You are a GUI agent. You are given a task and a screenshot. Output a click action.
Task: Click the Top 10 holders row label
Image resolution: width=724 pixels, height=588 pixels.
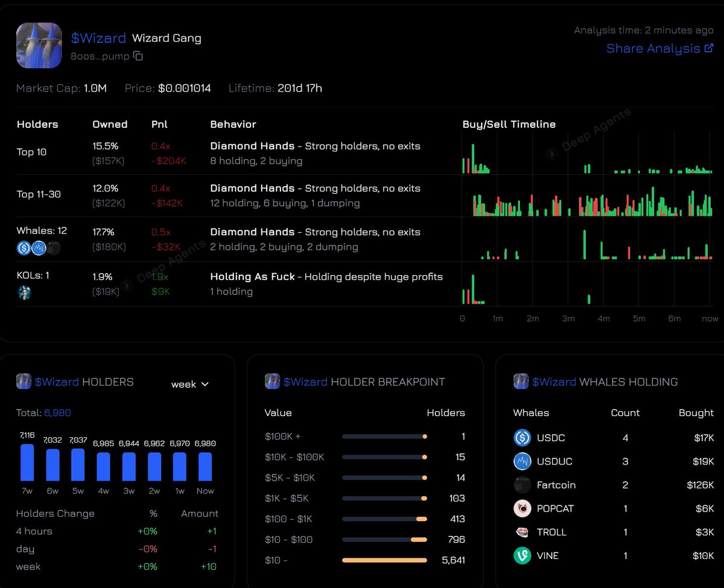31,152
